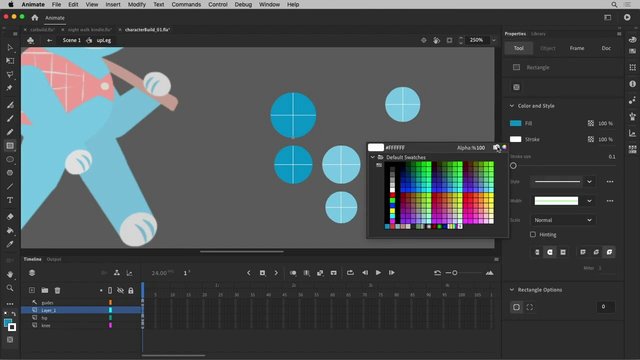Open the File menu

coord(56,4)
